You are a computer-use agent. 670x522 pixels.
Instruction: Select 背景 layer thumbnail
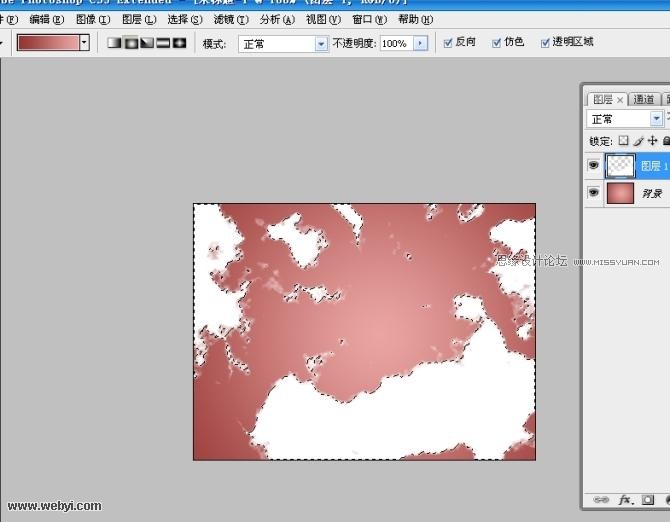tap(620, 193)
